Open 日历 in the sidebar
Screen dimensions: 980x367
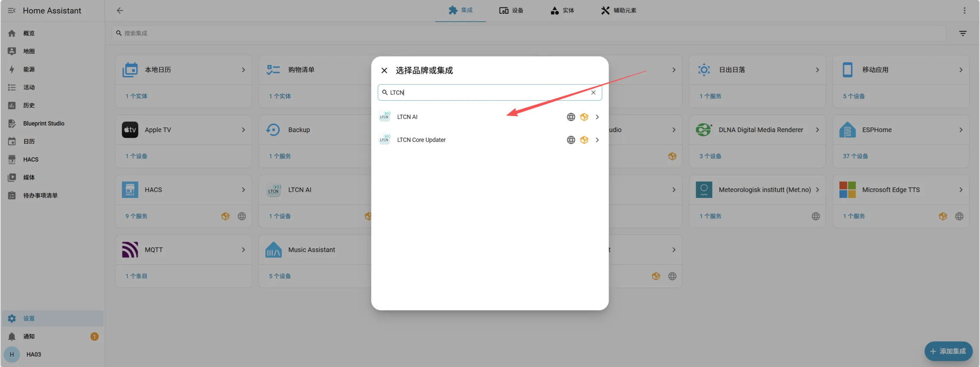click(52, 141)
